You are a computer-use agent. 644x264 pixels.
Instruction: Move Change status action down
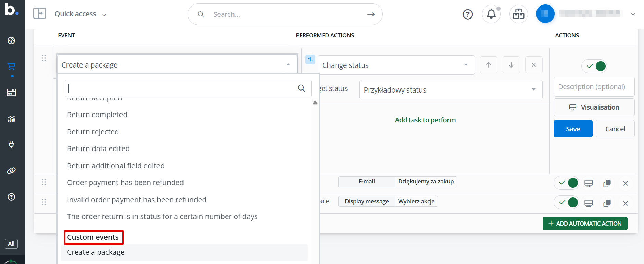coord(511,65)
